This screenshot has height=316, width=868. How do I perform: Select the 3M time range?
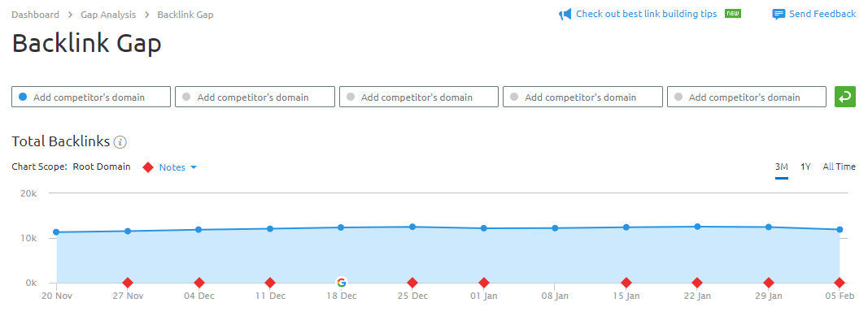click(x=781, y=167)
